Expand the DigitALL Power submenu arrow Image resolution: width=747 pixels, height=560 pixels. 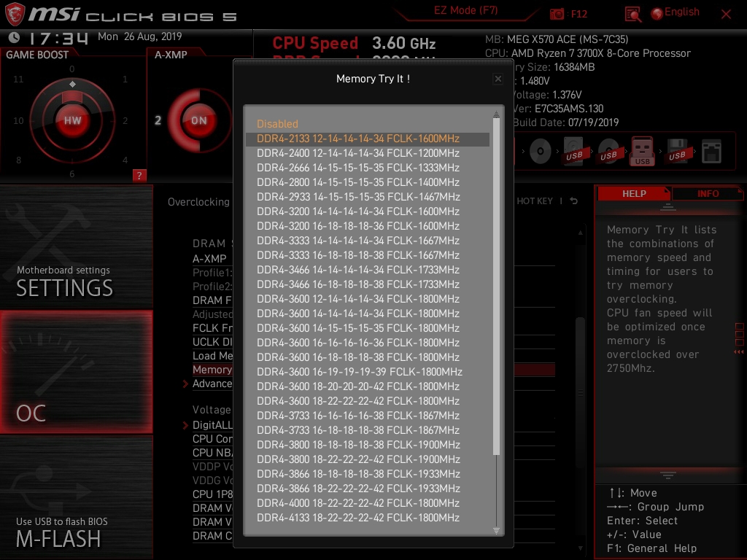[185, 425]
